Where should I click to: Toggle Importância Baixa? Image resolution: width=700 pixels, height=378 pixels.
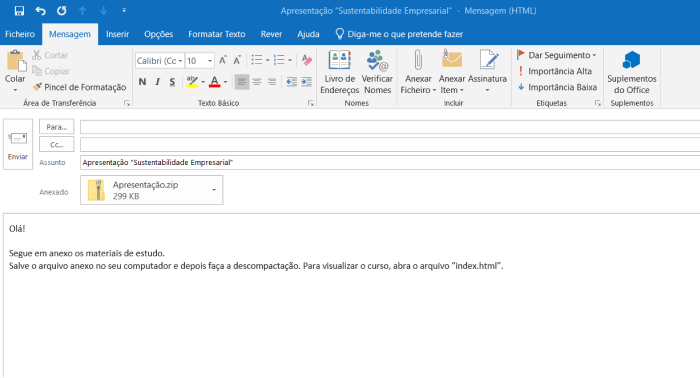point(557,87)
